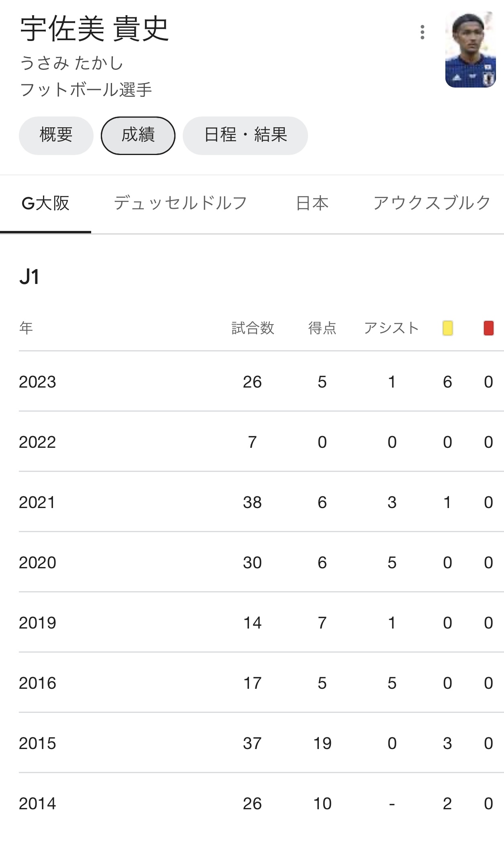Click the J1 league section heading
Viewport: 504px width, 843px height.
[x=29, y=277]
